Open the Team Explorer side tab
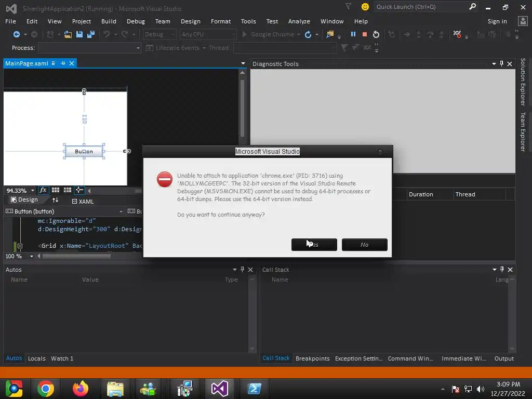Screen dimensions: 532x399 coord(523,131)
